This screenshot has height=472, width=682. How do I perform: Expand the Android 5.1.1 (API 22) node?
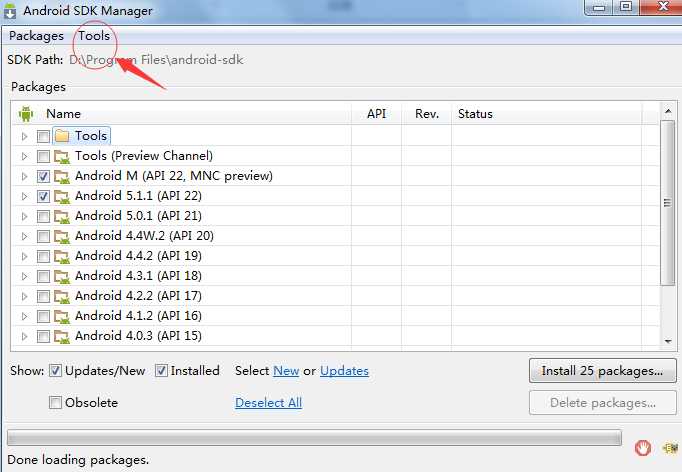[24, 197]
